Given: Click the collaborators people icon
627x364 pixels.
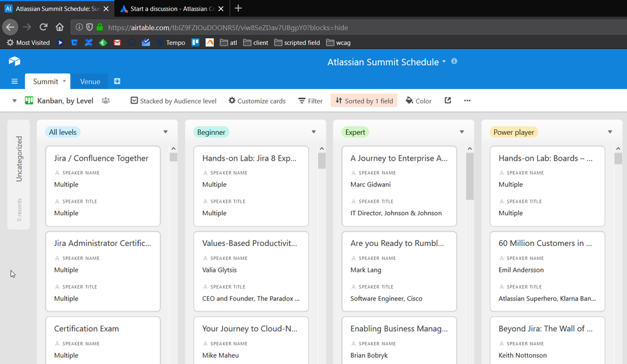Looking at the screenshot, I should pos(105,100).
